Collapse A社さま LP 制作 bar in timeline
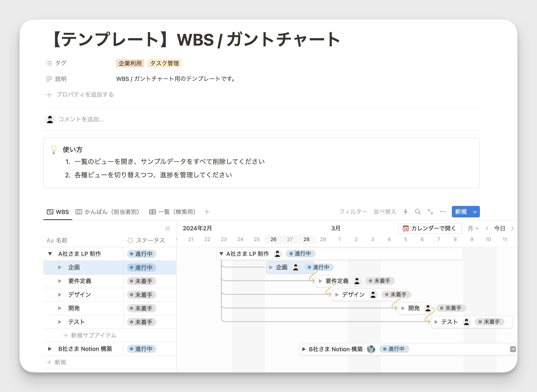This screenshot has width=537, height=392. coord(221,254)
